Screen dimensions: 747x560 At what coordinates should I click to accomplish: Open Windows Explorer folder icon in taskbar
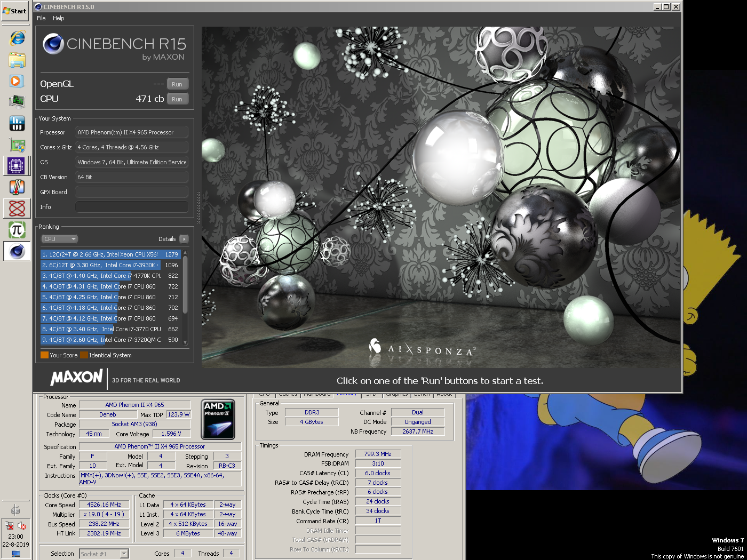[x=17, y=60]
